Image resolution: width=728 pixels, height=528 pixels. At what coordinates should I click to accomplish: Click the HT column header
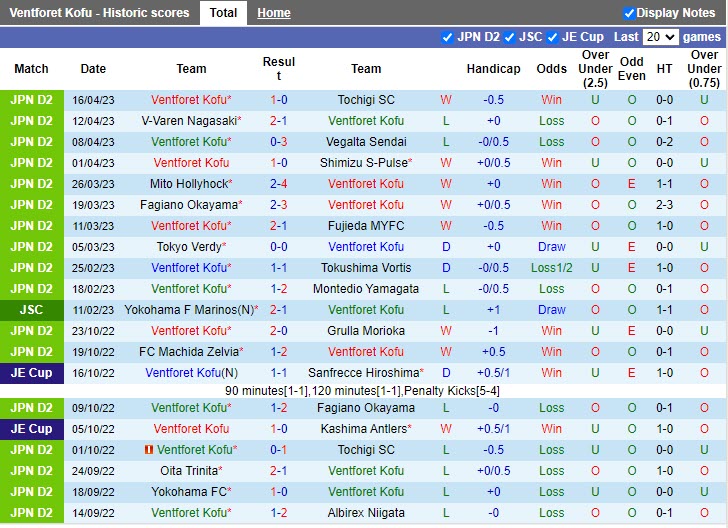click(664, 69)
